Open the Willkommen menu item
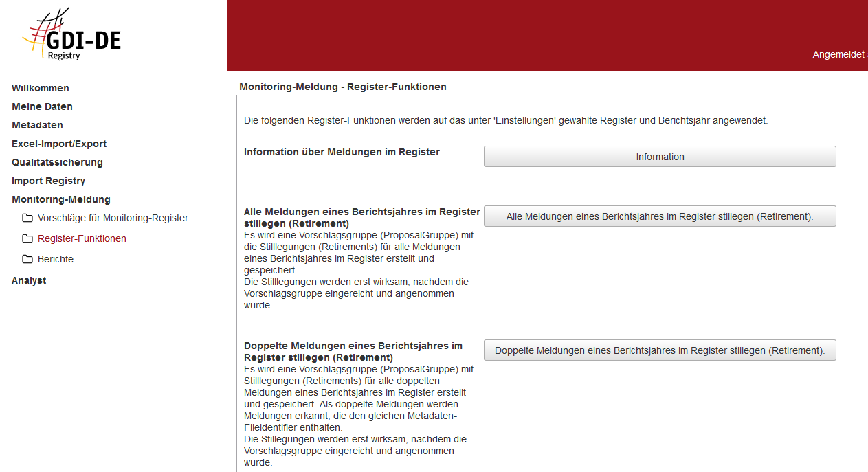The height and width of the screenshot is (472, 868). 41,88
